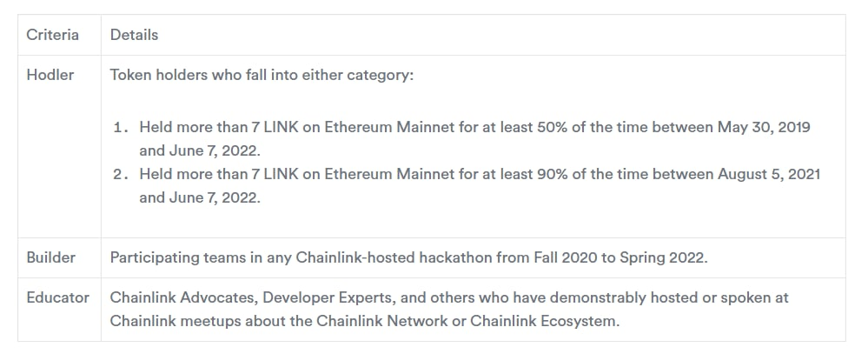Select the Educator row label

click(x=57, y=297)
